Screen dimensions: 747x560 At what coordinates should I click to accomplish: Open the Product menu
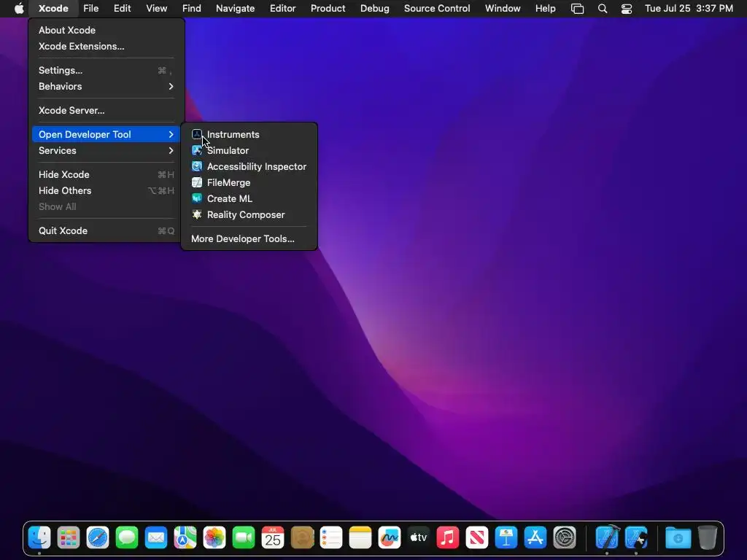(x=328, y=9)
